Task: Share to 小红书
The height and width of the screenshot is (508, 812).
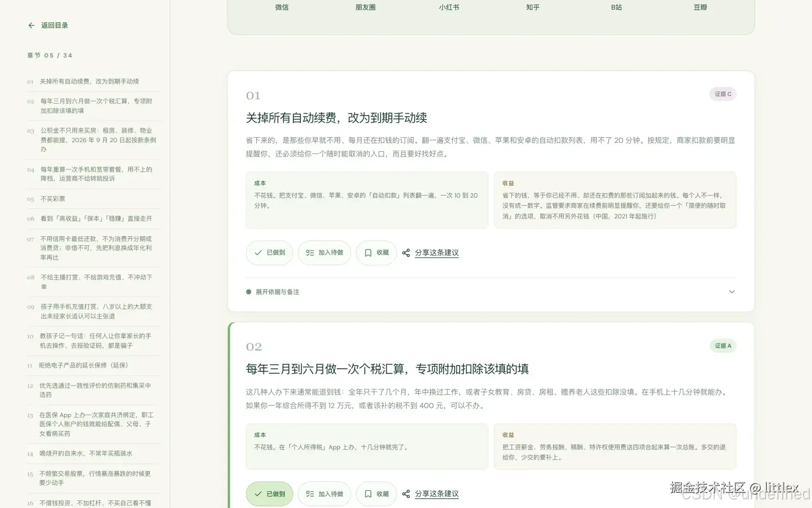Action: pyautogui.click(x=449, y=7)
